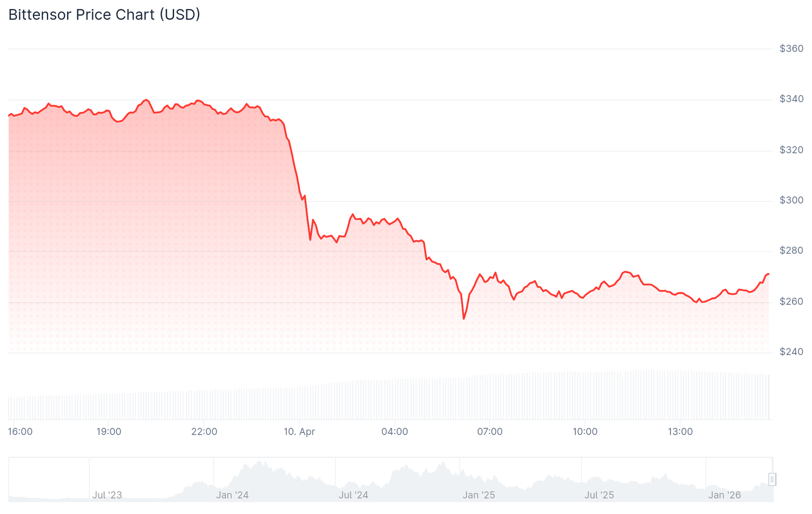Image resolution: width=812 pixels, height=514 pixels.
Task: Select the 10. Apr date axis label
Action: pyautogui.click(x=299, y=432)
